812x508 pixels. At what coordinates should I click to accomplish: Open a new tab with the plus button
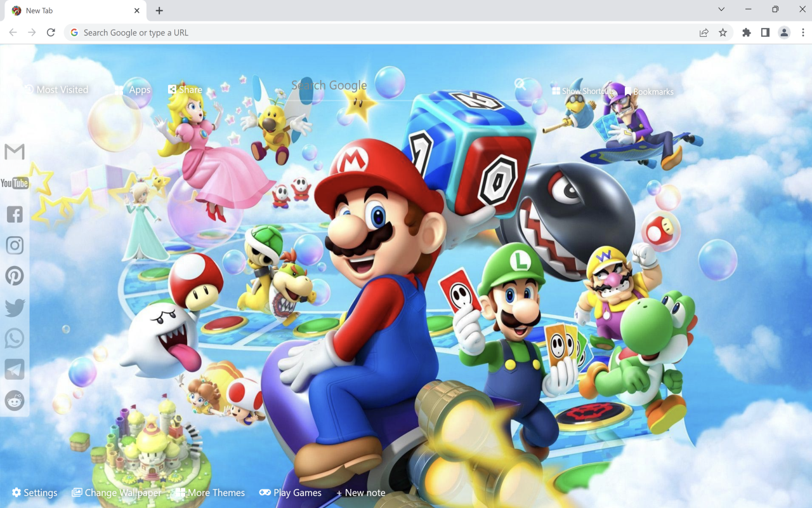(x=159, y=11)
